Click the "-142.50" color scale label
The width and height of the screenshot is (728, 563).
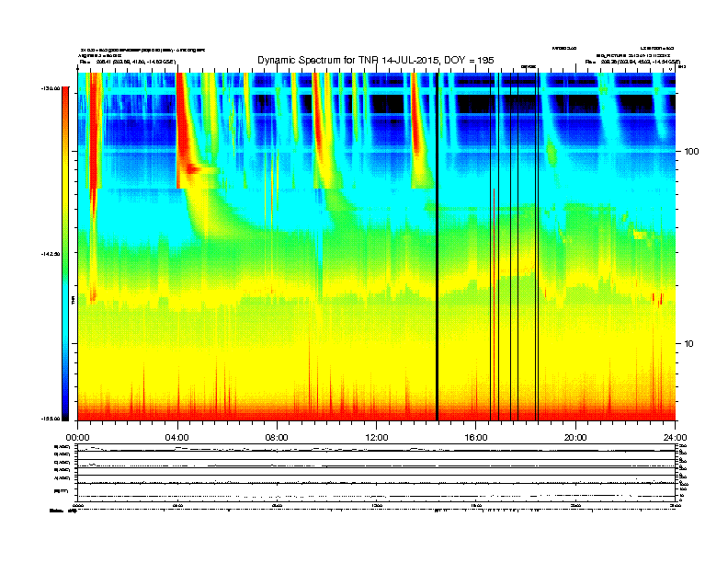tap(51, 254)
